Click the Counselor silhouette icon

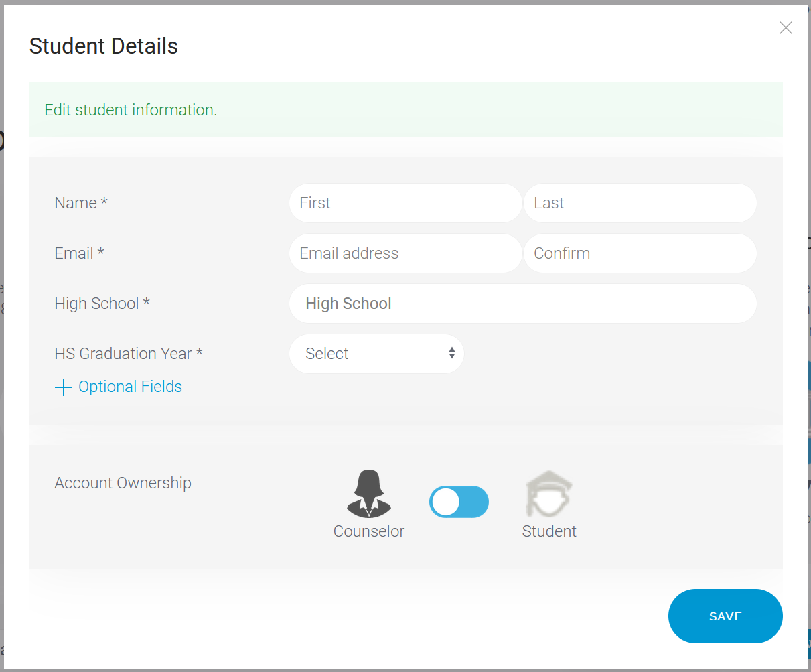pos(369,494)
